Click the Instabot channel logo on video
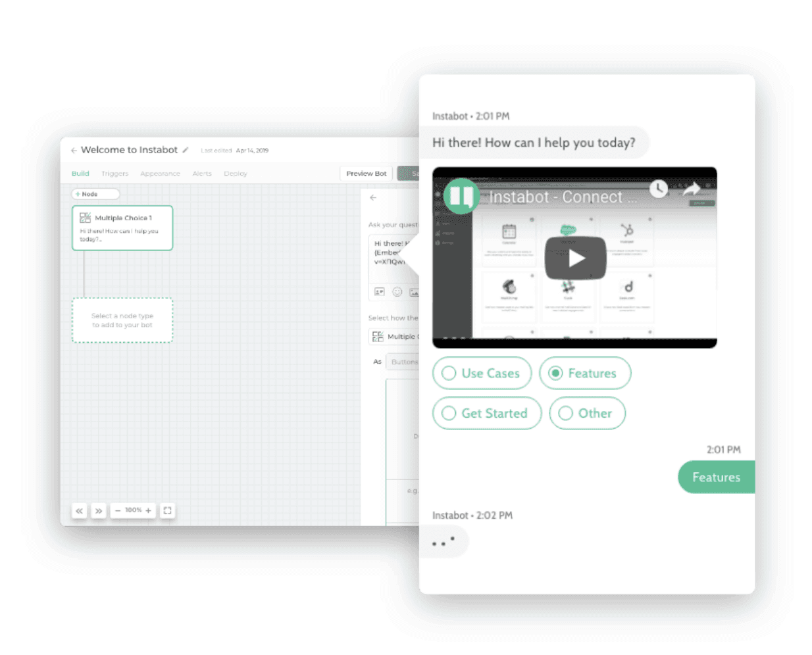The height and width of the screenshot is (655, 812). [461, 195]
